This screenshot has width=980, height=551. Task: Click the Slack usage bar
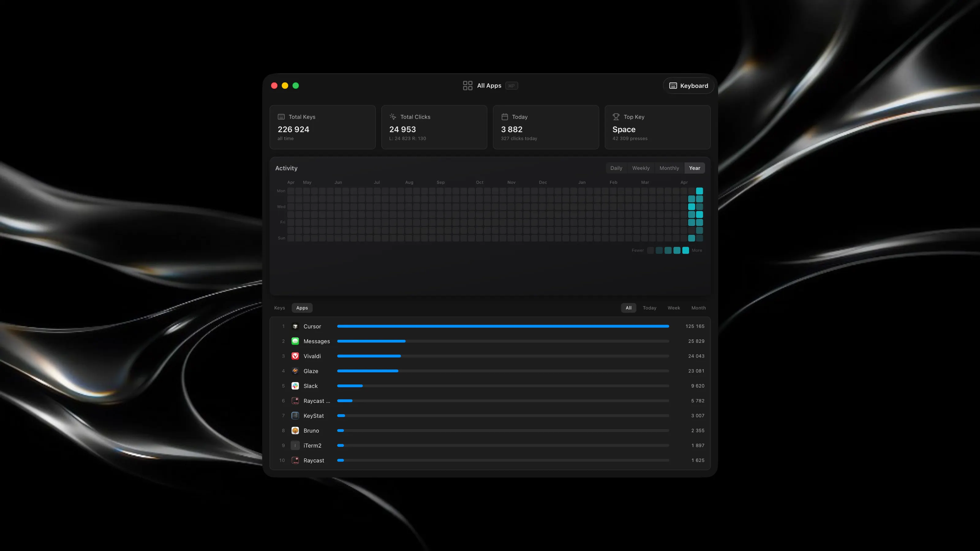tap(503, 386)
